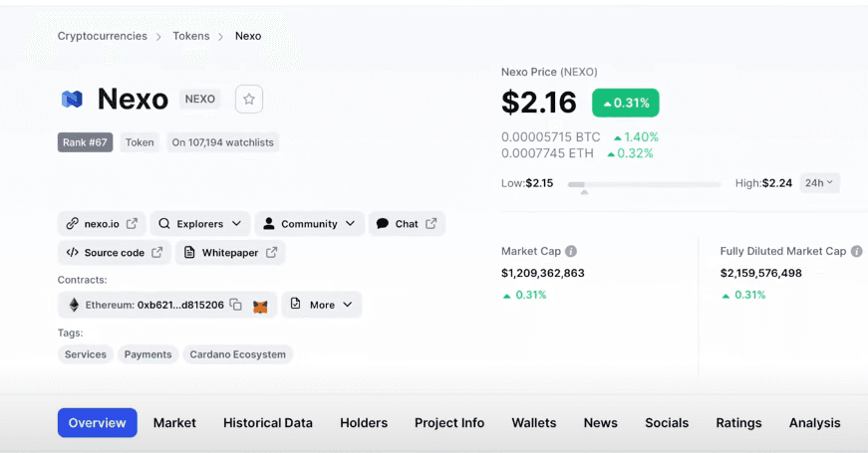Expand the Explorers dropdown
868x453 pixels.
tap(200, 223)
